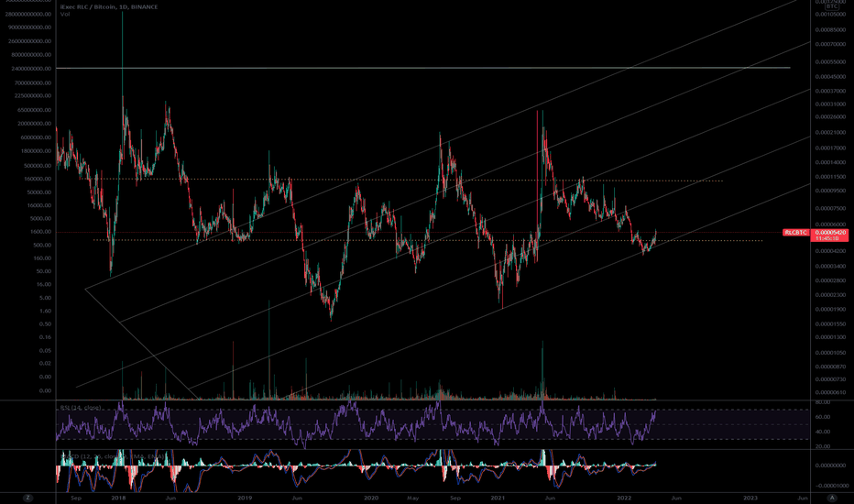Click the 2021 label on time axis
Screen dimensions: 854x504
coord(498,498)
